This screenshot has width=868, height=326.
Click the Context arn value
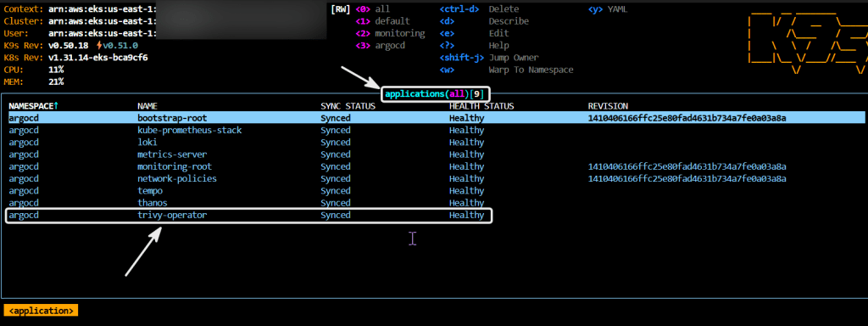(x=102, y=8)
